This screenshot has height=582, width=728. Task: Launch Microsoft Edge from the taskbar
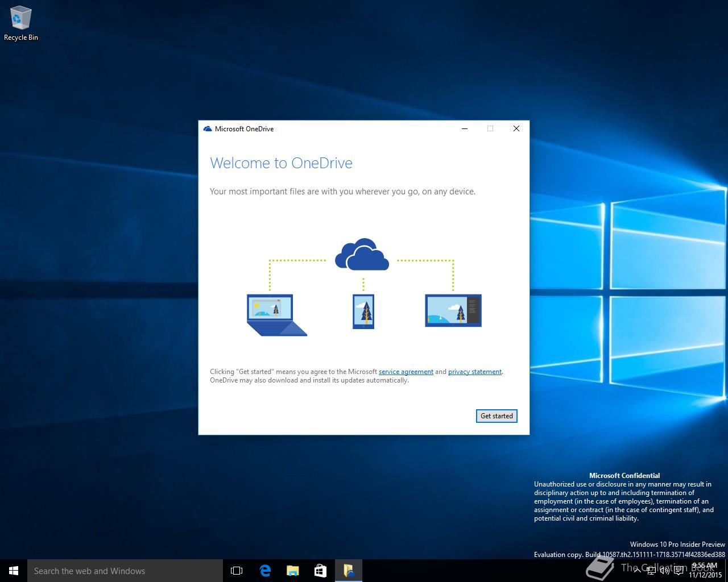[x=265, y=571]
